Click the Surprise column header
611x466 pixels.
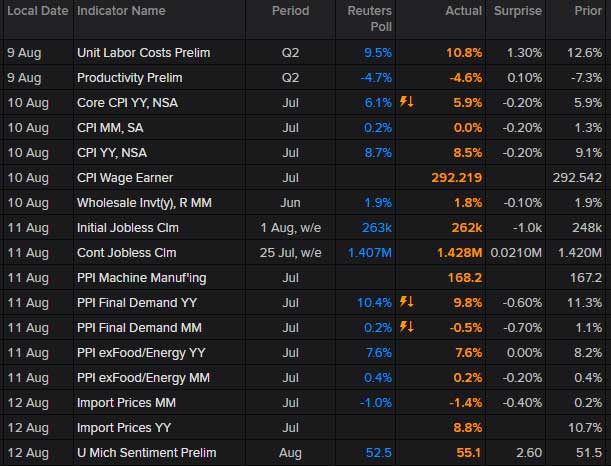point(518,11)
